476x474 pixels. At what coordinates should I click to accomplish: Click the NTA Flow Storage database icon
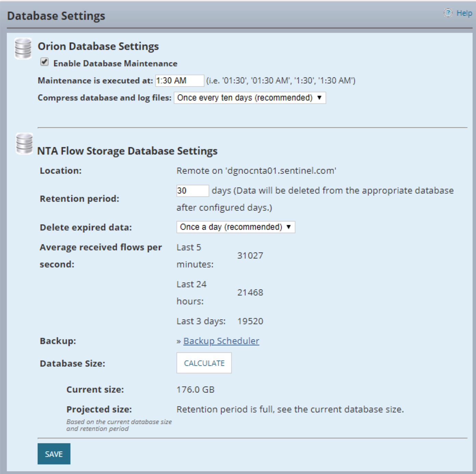(x=24, y=143)
